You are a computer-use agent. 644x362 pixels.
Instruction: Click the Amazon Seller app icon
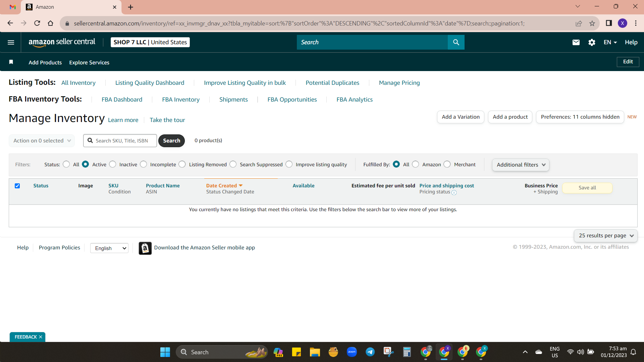(145, 248)
